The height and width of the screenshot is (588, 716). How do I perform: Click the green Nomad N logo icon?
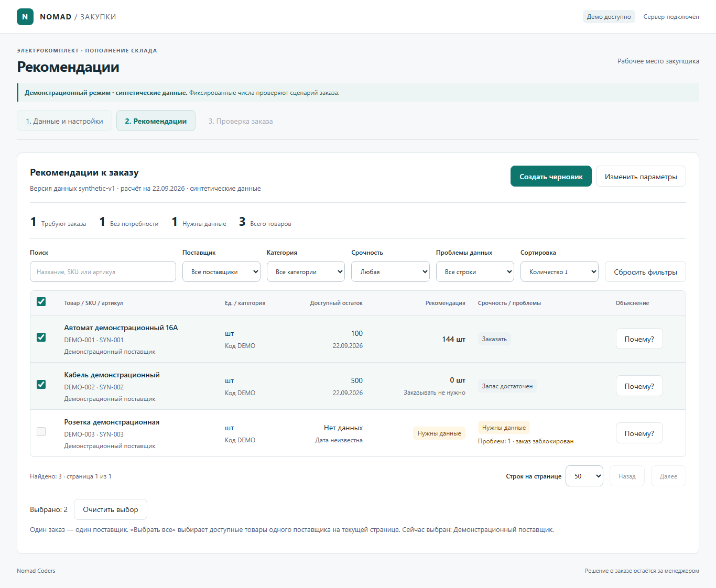click(25, 17)
